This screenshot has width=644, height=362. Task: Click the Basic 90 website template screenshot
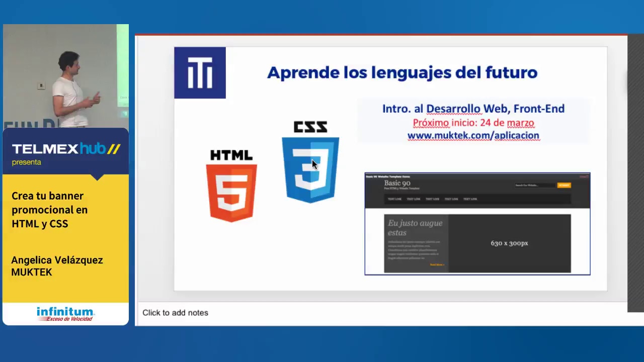[x=477, y=224]
